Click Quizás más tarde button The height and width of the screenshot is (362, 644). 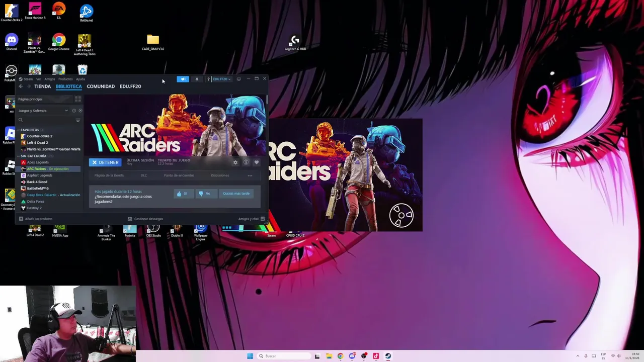(236, 194)
